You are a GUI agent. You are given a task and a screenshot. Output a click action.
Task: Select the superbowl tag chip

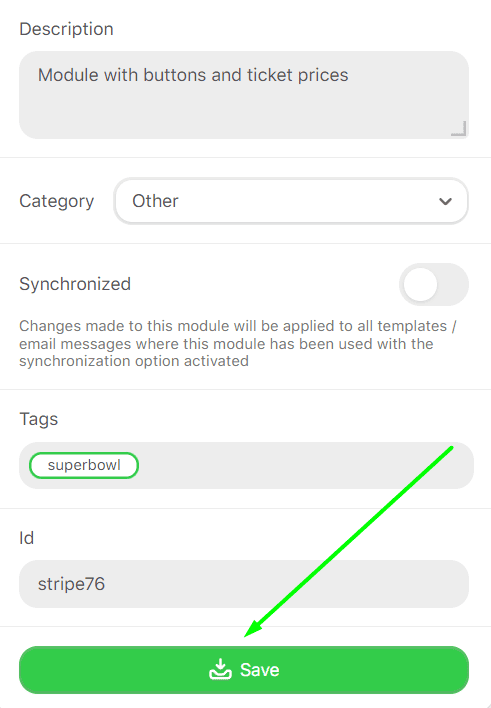[x=84, y=465]
